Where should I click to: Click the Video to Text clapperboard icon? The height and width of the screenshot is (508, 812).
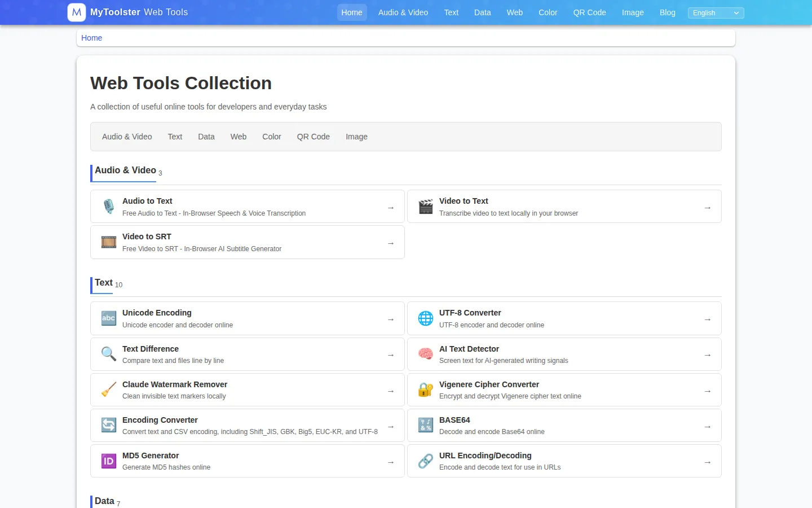[426, 207]
